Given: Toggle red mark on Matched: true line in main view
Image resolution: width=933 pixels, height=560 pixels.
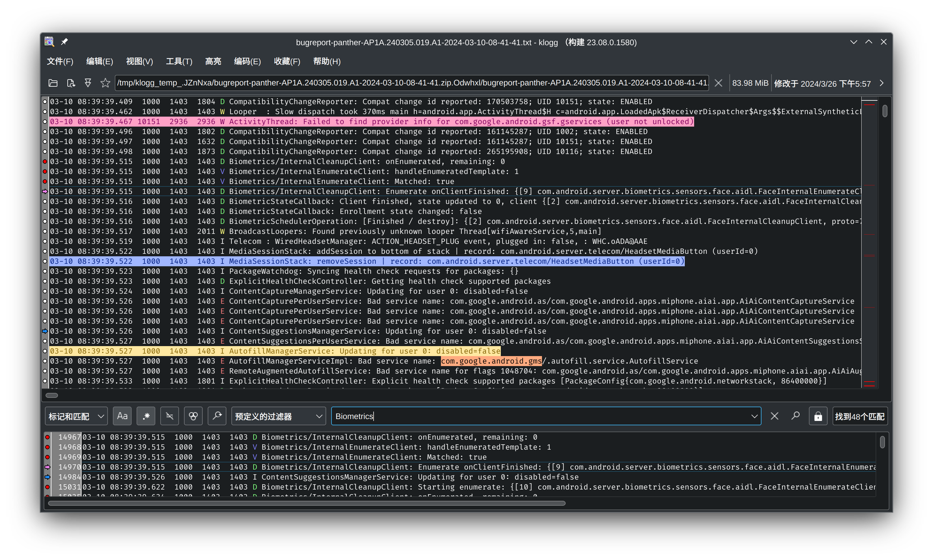Looking at the screenshot, I should click(x=45, y=181).
